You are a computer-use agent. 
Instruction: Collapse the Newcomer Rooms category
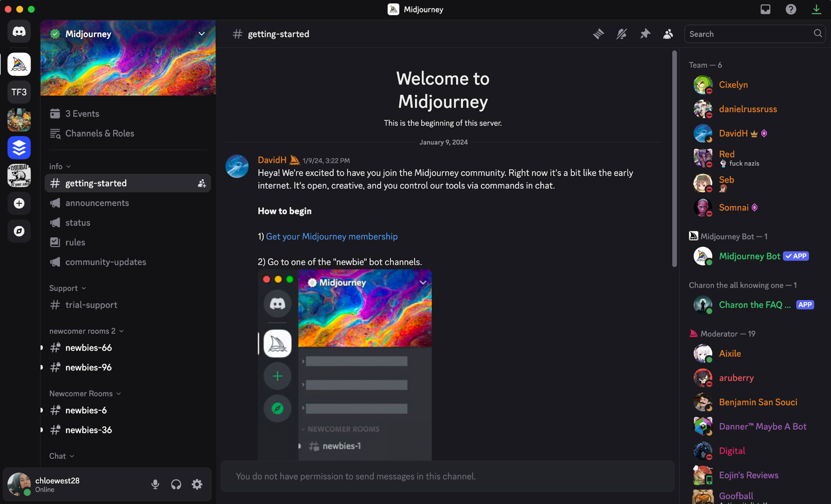coord(85,393)
